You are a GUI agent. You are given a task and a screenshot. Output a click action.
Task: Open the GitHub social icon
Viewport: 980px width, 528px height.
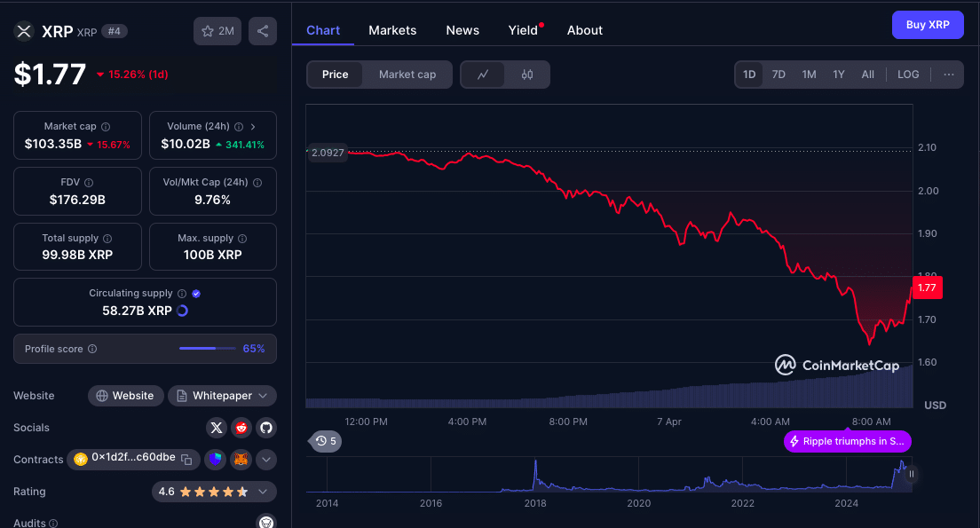tap(265, 428)
